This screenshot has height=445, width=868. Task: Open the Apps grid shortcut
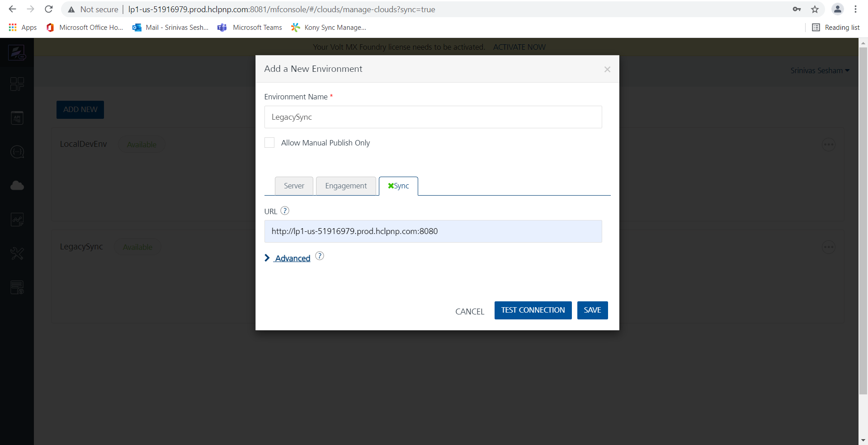pyautogui.click(x=23, y=28)
